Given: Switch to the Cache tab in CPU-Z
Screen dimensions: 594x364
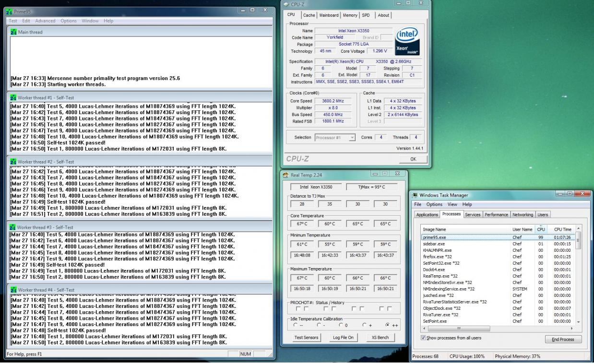Looking at the screenshot, I should (x=309, y=15).
